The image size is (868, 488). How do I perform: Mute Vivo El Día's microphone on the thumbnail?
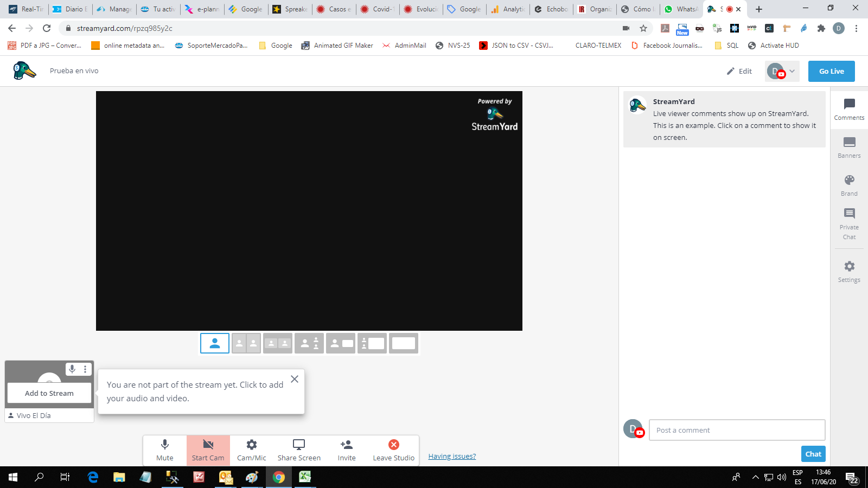tap(72, 369)
